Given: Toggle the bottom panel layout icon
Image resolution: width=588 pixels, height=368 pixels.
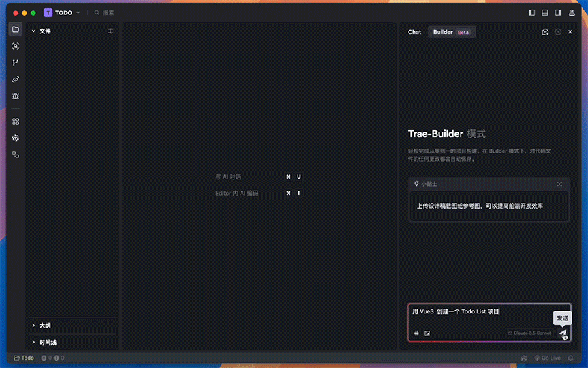Looking at the screenshot, I should click(x=545, y=12).
